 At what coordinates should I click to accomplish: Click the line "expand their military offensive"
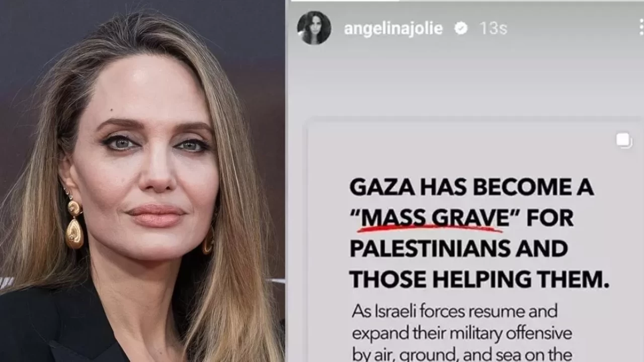(x=461, y=333)
